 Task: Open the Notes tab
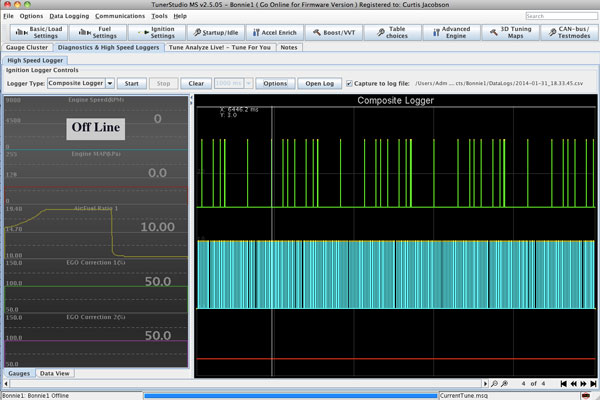(289, 47)
